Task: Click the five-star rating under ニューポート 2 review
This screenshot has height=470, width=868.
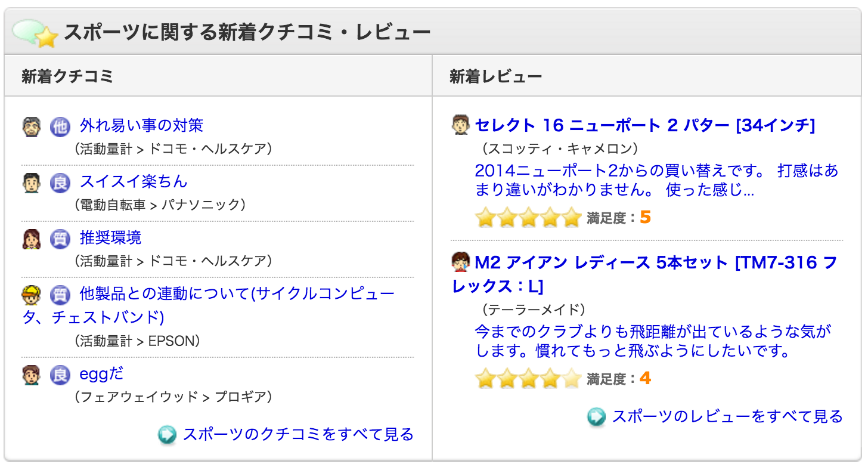Action: coord(528,218)
